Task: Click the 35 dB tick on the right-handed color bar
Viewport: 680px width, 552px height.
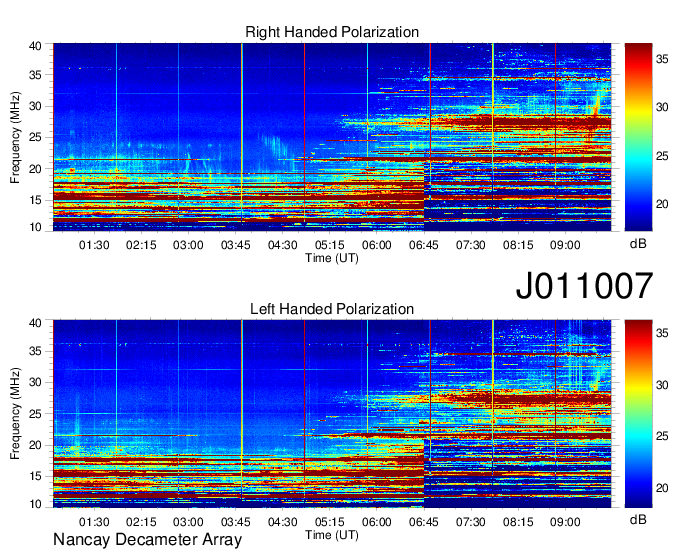Action: click(x=662, y=59)
